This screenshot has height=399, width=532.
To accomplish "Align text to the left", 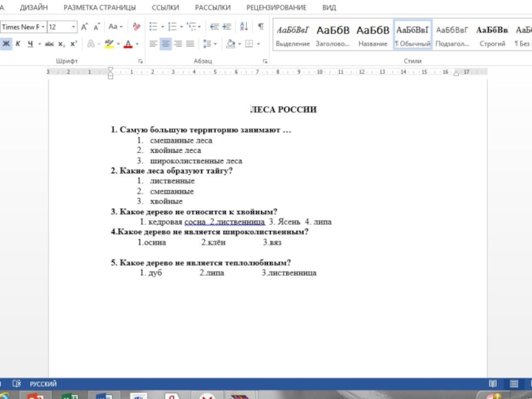I will click(154, 44).
